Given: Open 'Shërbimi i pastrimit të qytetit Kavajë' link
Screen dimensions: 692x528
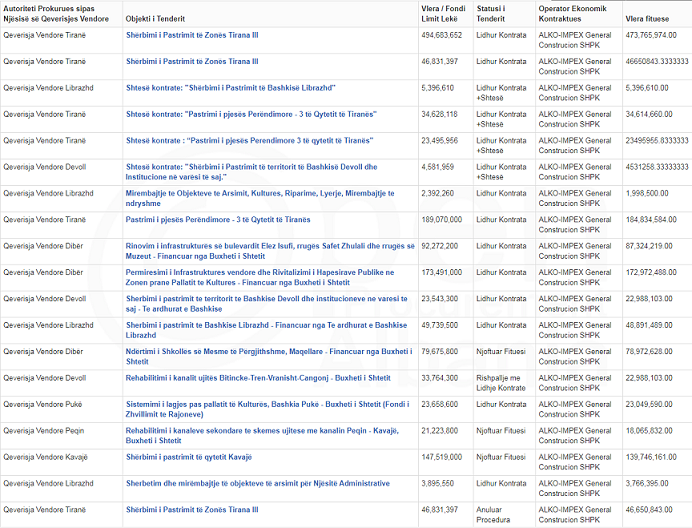Looking at the screenshot, I should click(189, 457).
